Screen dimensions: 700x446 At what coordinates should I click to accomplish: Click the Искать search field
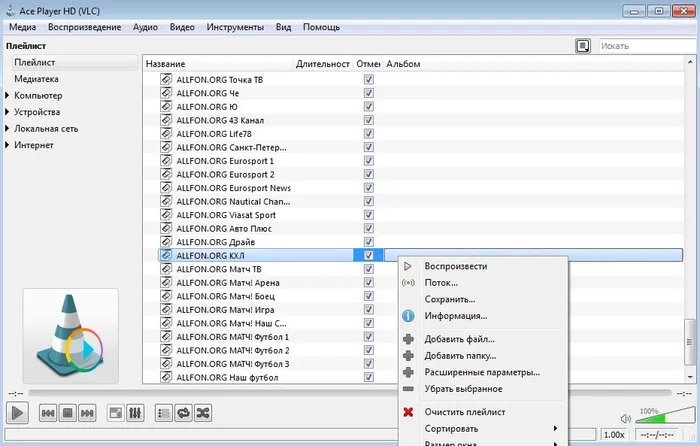[x=647, y=46]
